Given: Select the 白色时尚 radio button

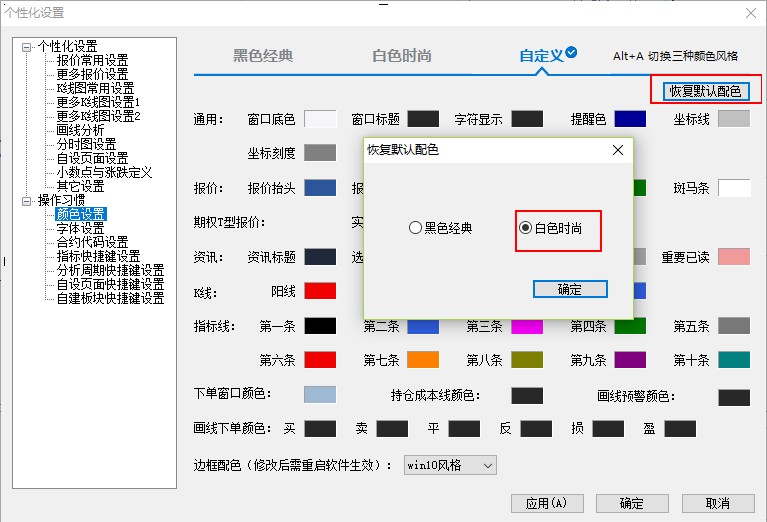Looking at the screenshot, I should coord(526,228).
